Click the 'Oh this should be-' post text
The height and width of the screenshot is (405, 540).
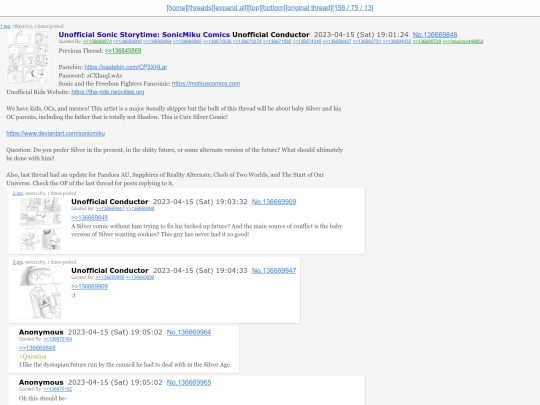43,398
